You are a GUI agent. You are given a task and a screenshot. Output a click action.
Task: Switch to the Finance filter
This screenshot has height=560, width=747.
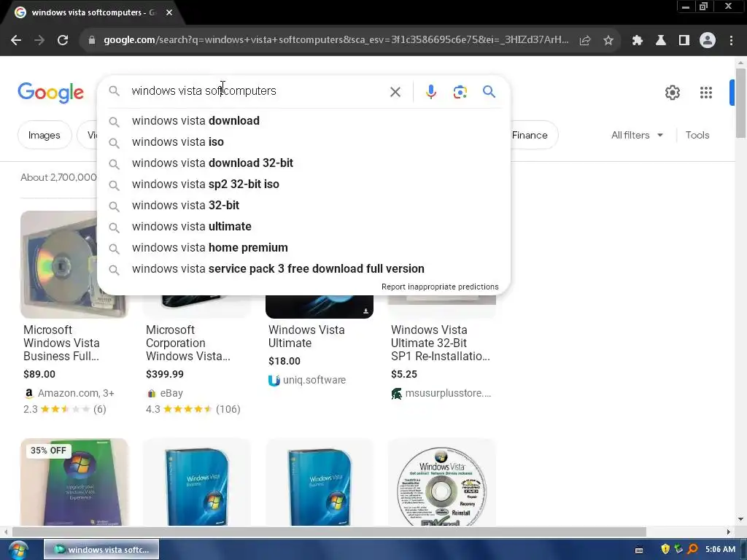tap(530, 135)
